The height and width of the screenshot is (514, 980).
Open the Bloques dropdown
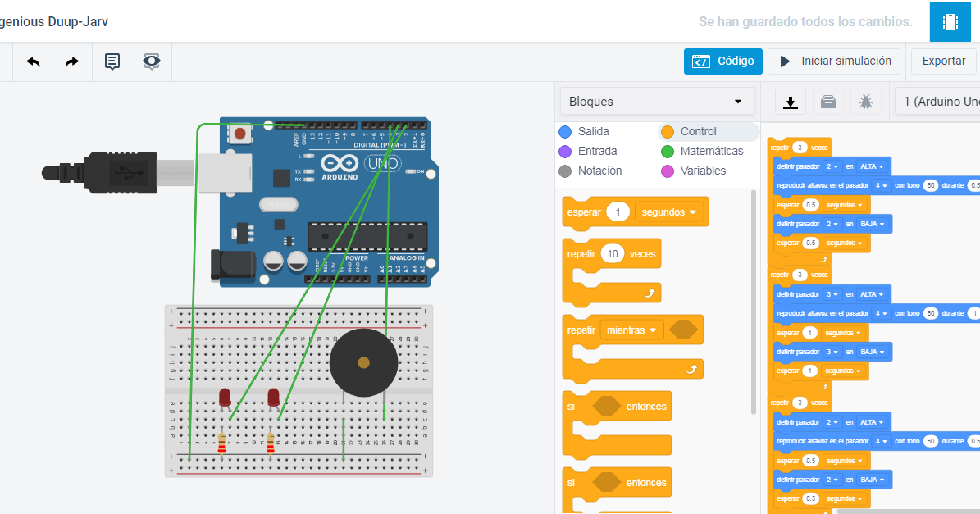pyautogui.click(x=656, y=101)
